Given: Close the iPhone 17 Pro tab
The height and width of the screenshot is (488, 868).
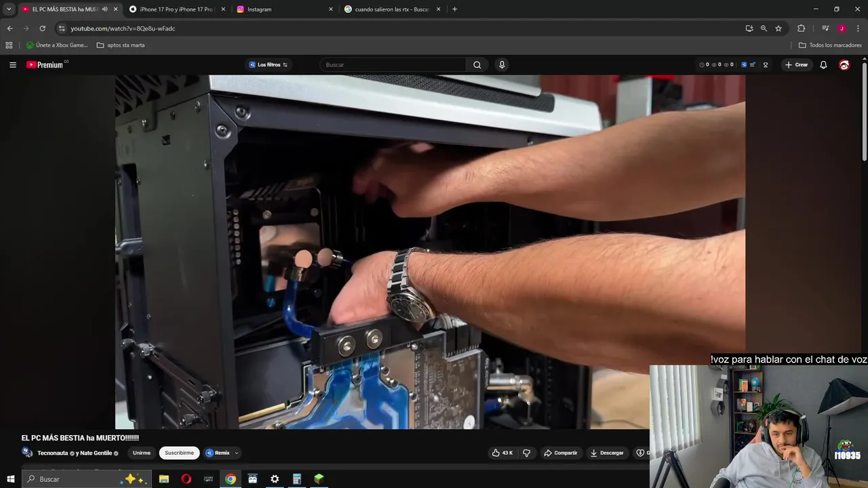Looking at the screenshot, I should tap(223, 9).
